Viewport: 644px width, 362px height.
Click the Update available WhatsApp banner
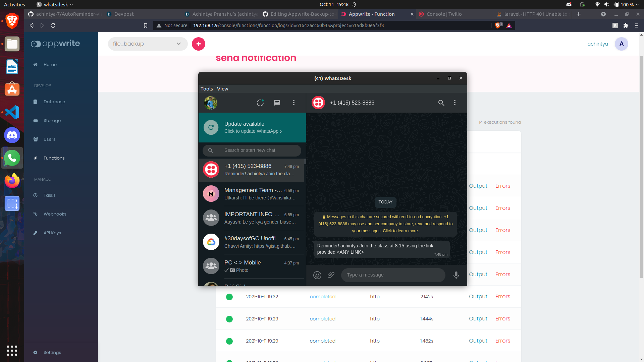pyautogui.click(x=252, y=127)
